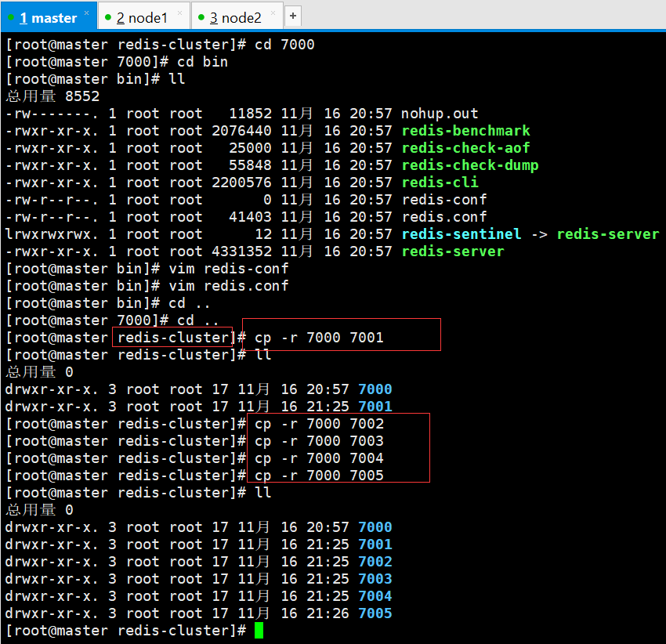Click the 21:26 timestamp of directory 7005

(328, 613)
